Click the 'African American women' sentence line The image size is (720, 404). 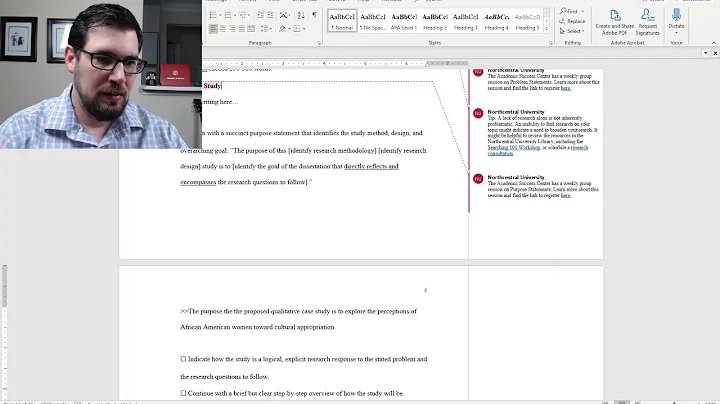(x=257, y=327)
